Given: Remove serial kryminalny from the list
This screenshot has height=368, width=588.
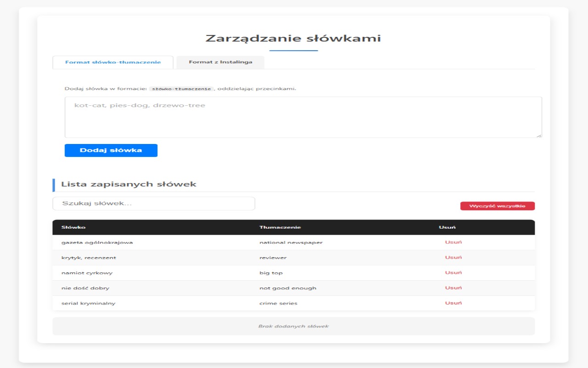Looking at the screenshot, I should (453, 303).
